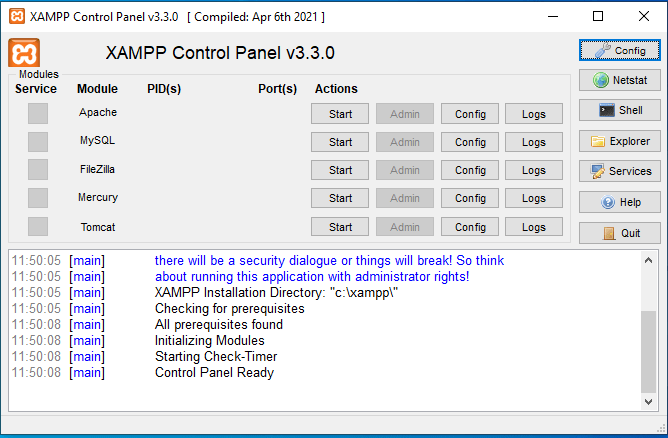668x438 pixels.
Task: Launch Shell with the terminal icon button
Action: [619, 110]
